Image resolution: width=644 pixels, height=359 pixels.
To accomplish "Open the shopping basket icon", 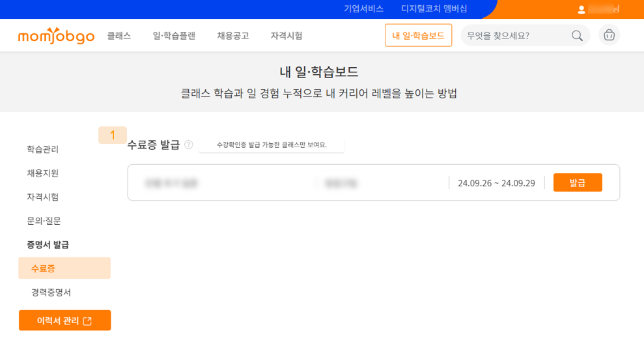I will pyautogui.click(x=609, y=35).
